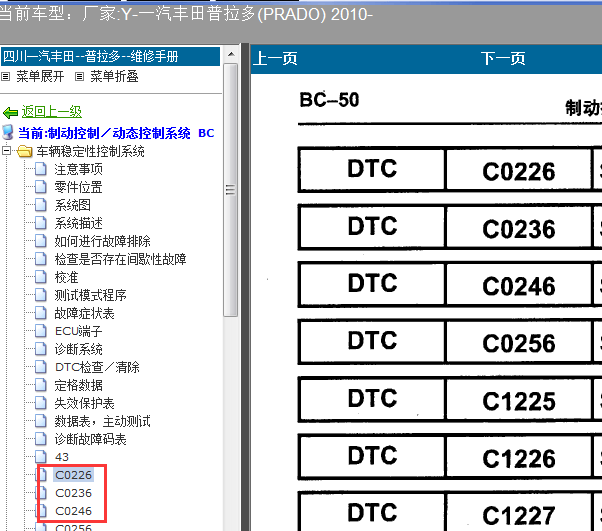The height and width of the screenshot is (531, 602).
Task: Click C1227 code in the DTC table
Action: point(518,515)
